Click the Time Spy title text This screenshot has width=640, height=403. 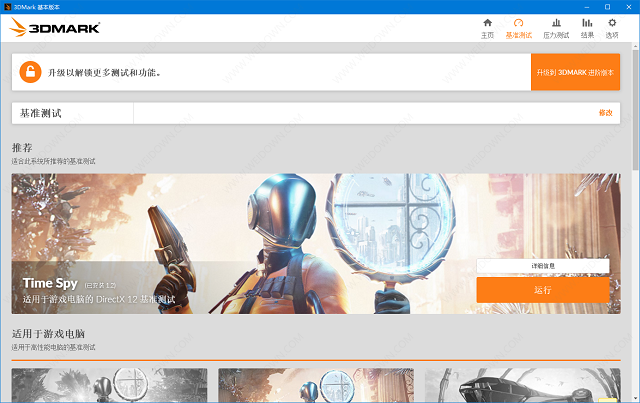[50, 283]
